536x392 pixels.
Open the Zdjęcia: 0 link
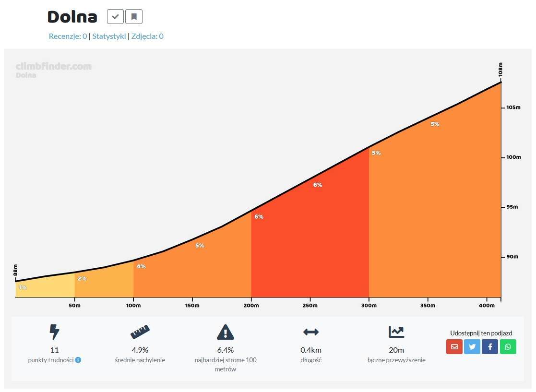coord(147,36)
